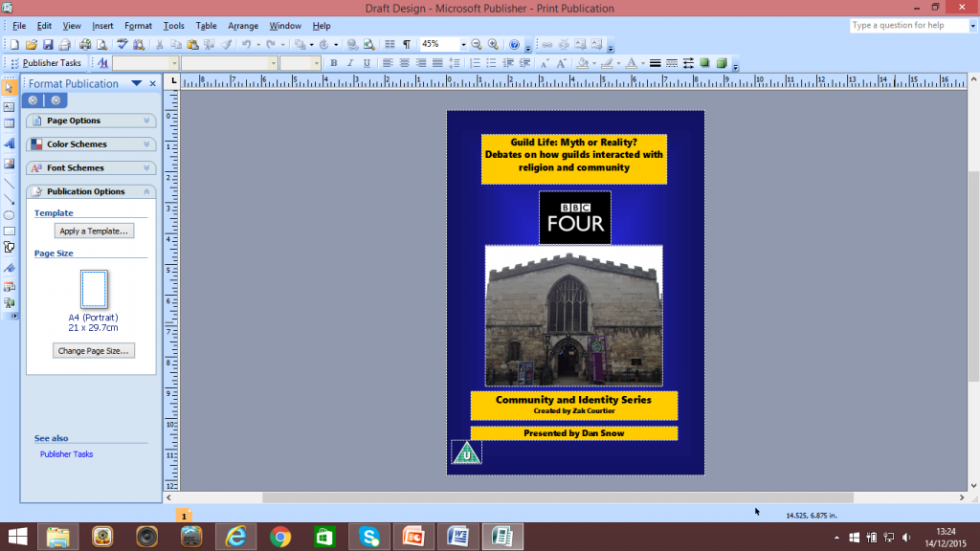Viewport: 980px width, 551px height.
Task: Open the zoom percentage dropdown
Action: click(463, 44)
